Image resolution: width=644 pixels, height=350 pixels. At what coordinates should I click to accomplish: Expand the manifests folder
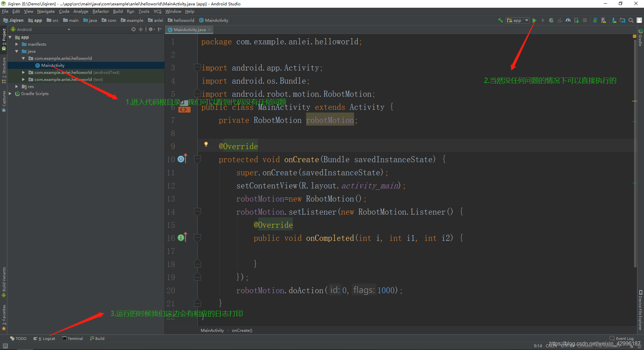click(x=17, y=44)
